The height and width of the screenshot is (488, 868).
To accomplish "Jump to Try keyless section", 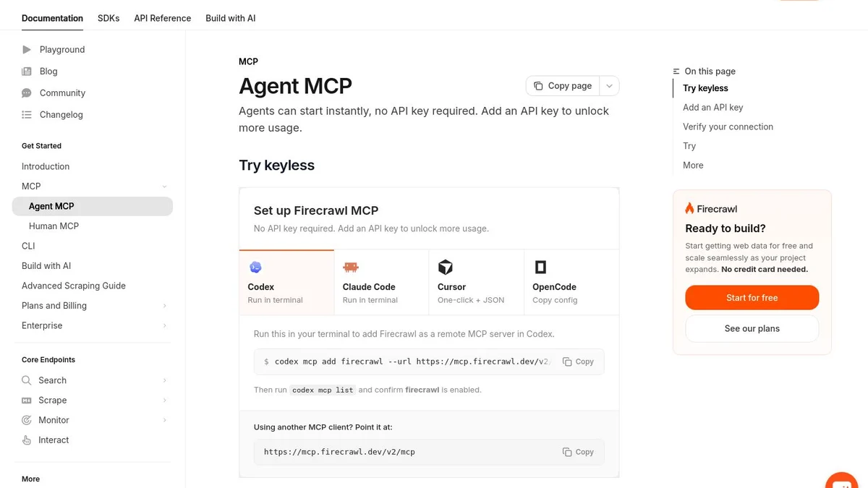I will click(705, 88).
